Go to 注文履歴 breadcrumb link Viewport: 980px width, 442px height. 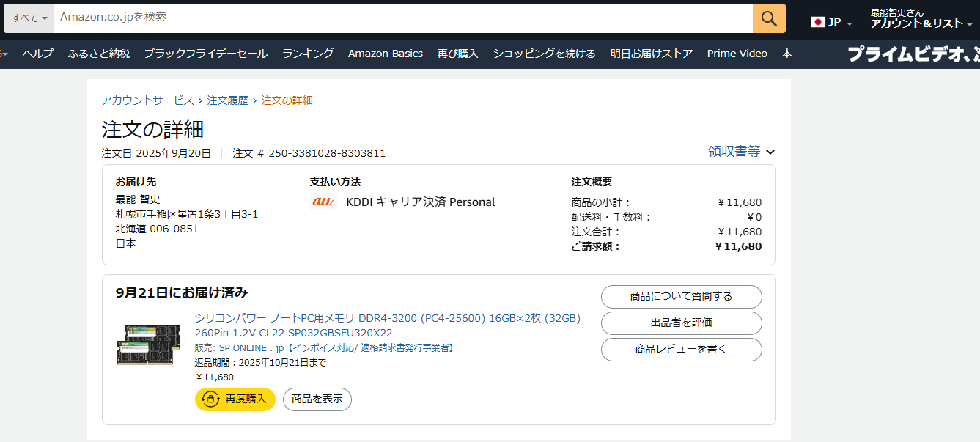(227, 100)
